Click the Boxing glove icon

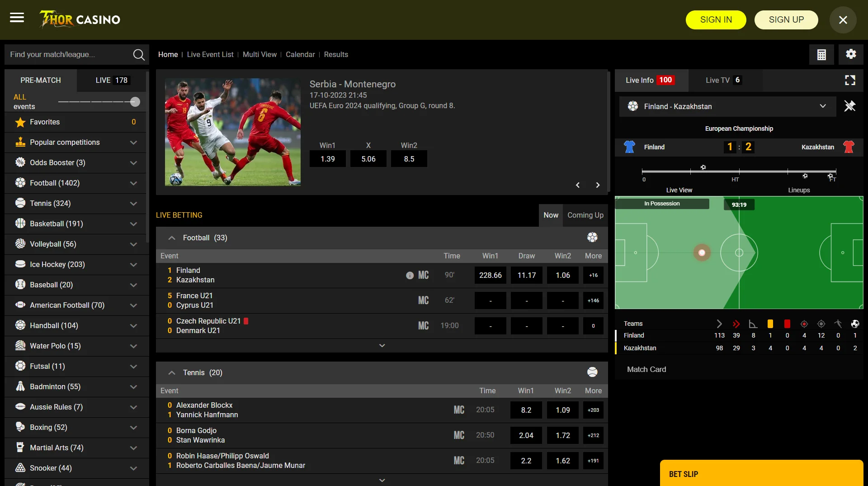20,427
